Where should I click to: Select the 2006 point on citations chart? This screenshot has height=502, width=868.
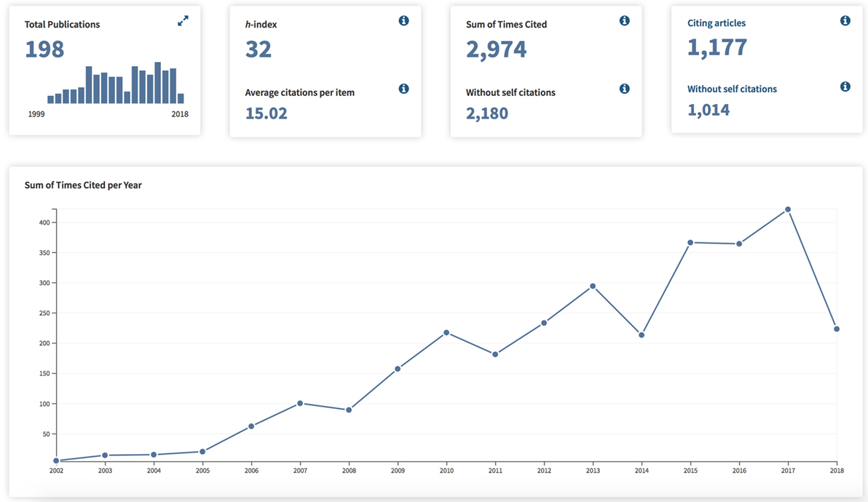pos(251,426)
